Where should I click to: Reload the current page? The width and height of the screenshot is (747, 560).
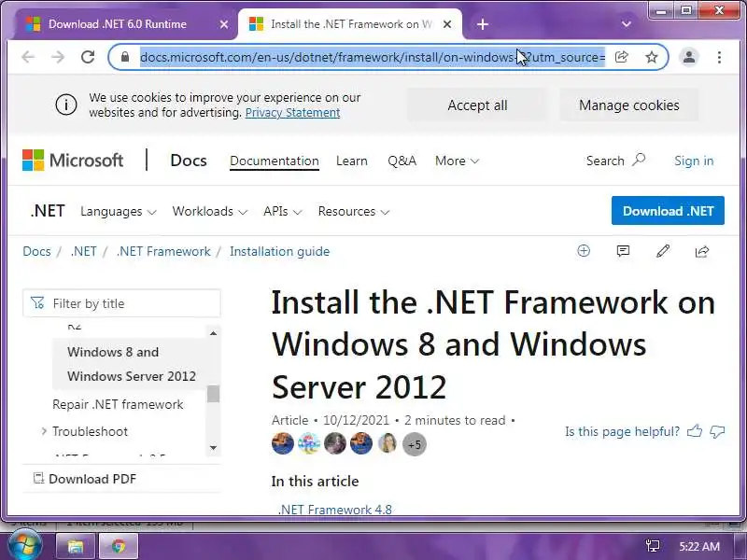tap(88, 57)
